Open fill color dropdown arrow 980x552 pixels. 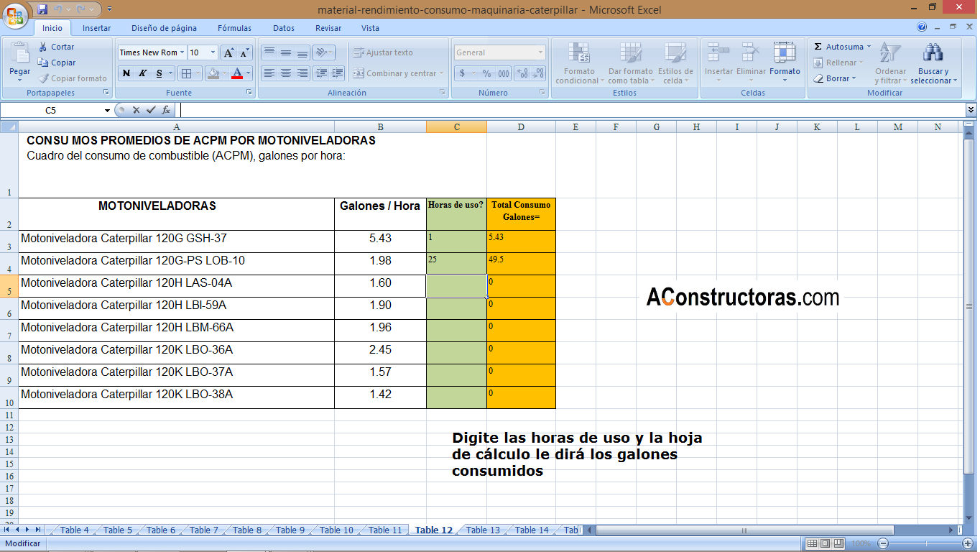[223, 73]
